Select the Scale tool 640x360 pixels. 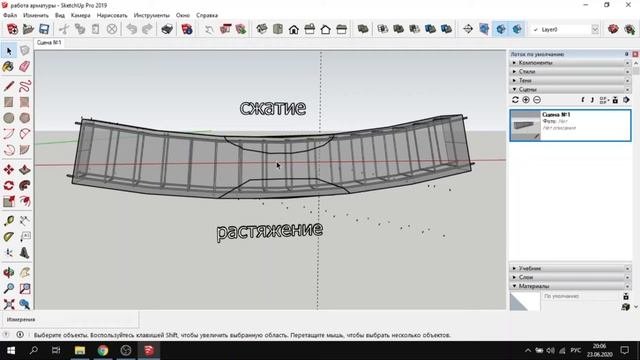click(x=9, y=201)
